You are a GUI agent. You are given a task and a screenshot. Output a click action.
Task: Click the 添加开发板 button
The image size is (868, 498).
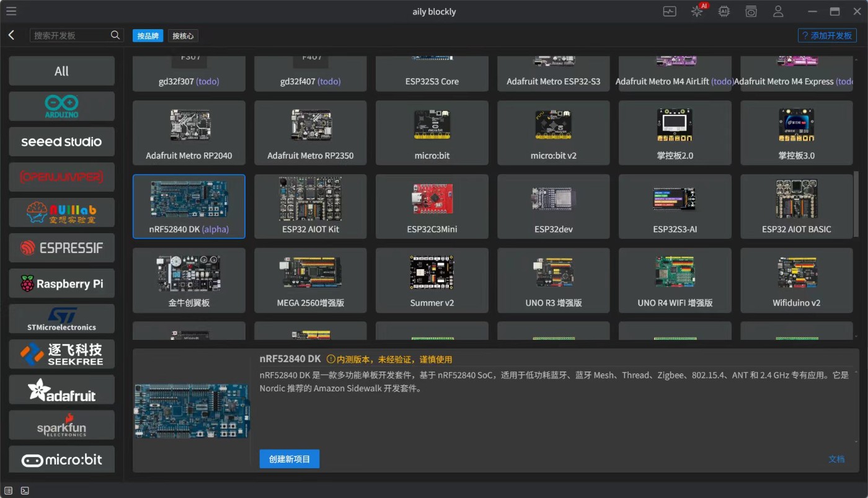pyautogui.click(x=827, y=35)
